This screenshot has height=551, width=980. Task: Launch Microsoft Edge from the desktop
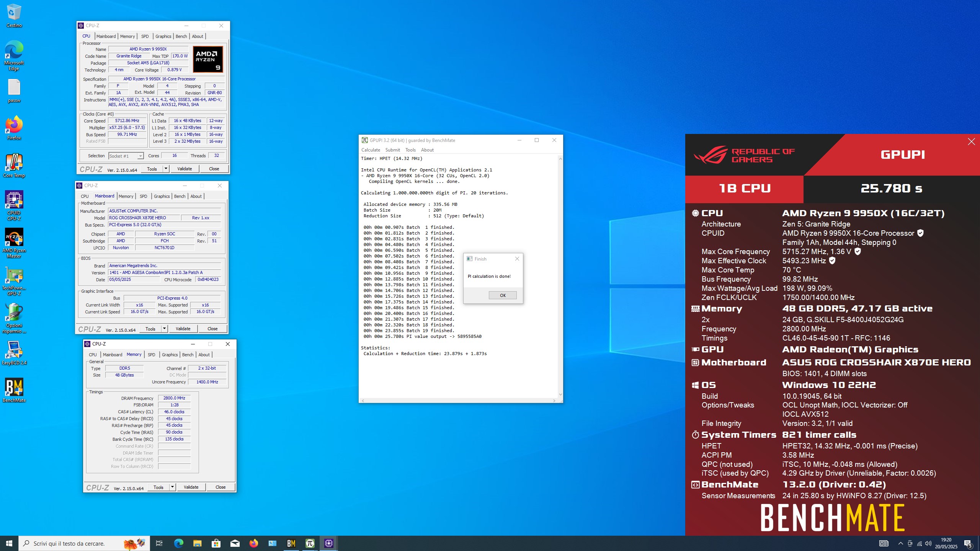[x=14, y=56]
